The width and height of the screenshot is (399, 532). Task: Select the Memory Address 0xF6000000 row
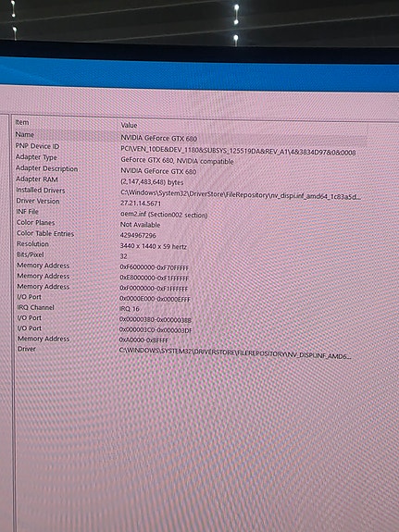point(190,266)
